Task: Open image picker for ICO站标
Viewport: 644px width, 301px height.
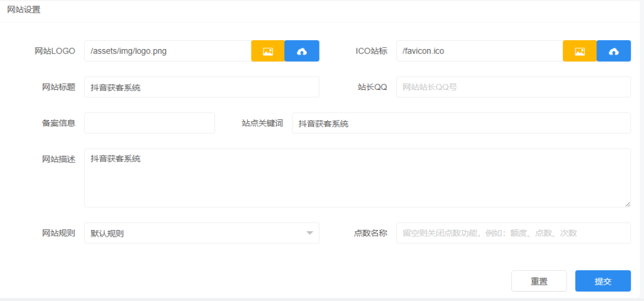Action: point(579,51)
